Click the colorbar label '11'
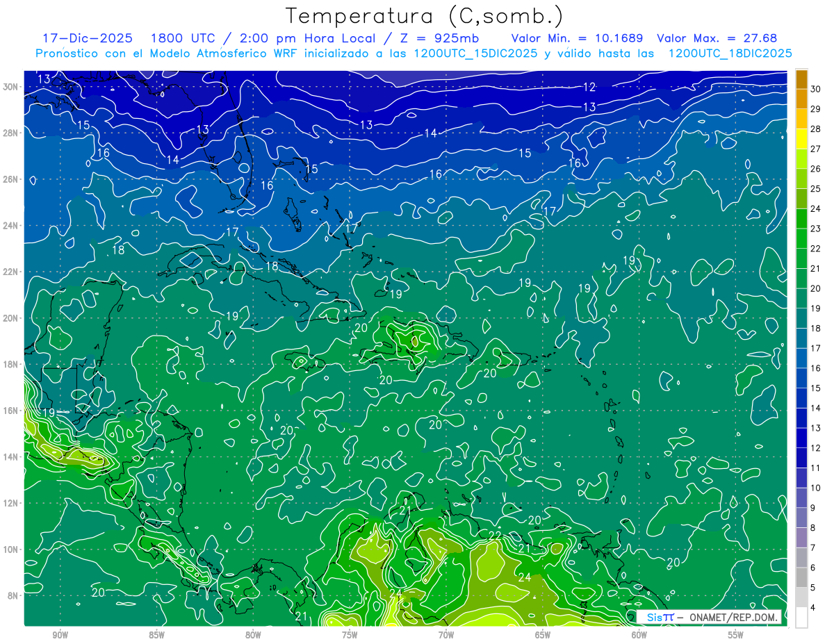This screenshot has width=834, height=644. pos(815,468)
